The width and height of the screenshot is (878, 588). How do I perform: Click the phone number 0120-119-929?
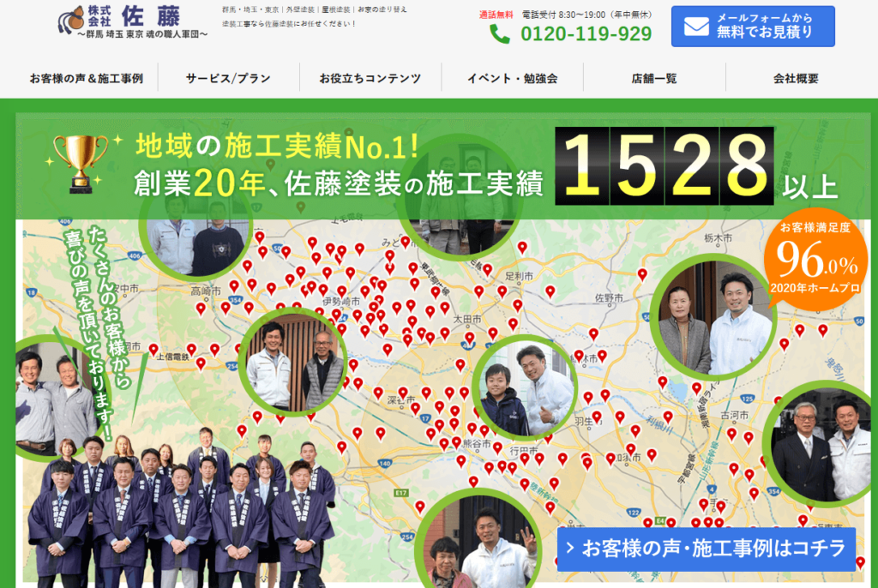[586, 33]
